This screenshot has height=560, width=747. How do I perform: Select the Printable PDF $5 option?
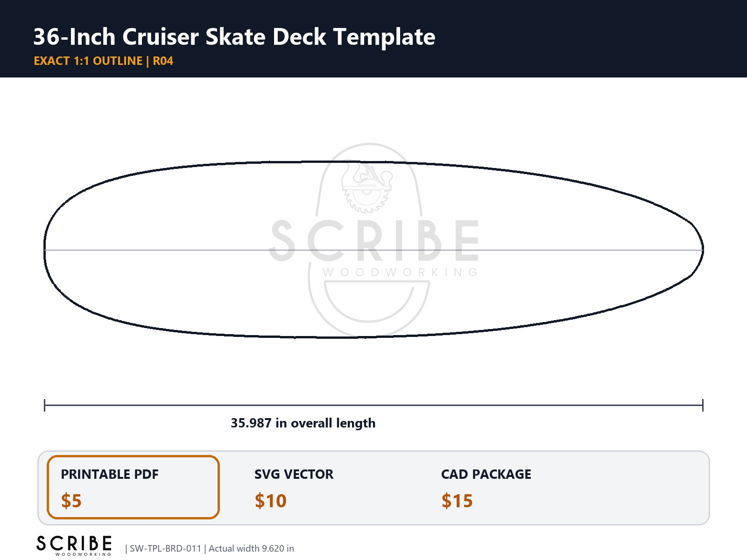pos(133,487)
